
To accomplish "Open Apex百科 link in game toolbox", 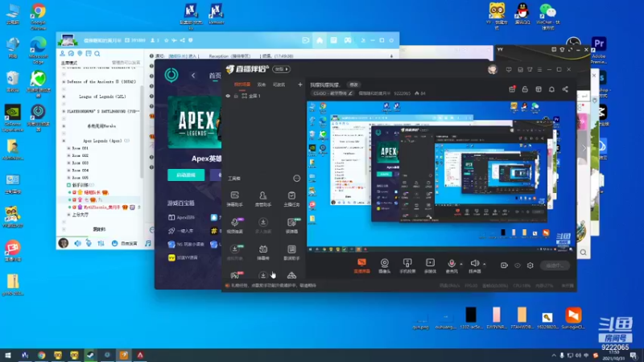I will click(x=182, y=217).
